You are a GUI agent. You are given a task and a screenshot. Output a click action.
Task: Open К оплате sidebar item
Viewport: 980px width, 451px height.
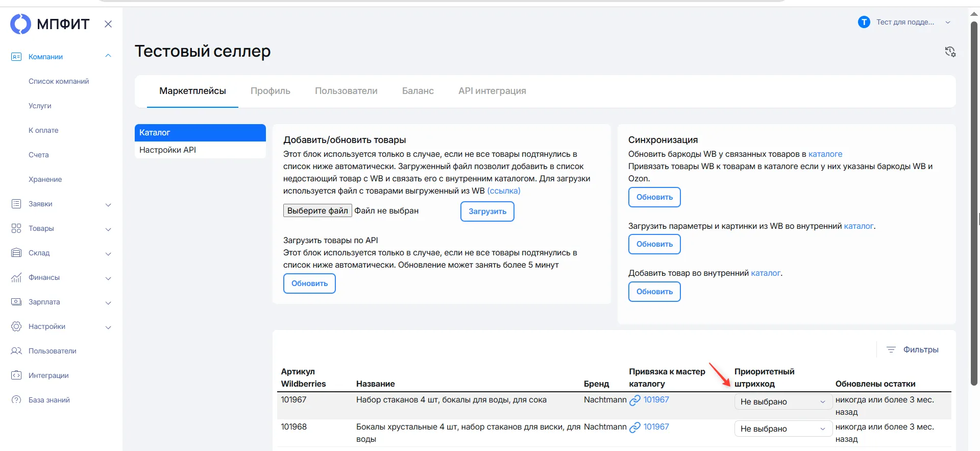point(43,130)
